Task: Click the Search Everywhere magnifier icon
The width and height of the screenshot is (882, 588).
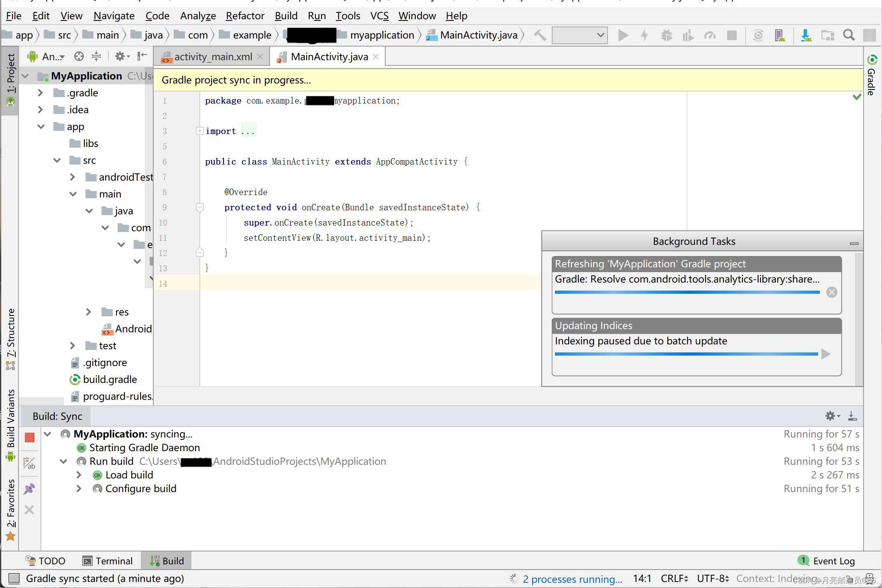Action: [849, 35]
